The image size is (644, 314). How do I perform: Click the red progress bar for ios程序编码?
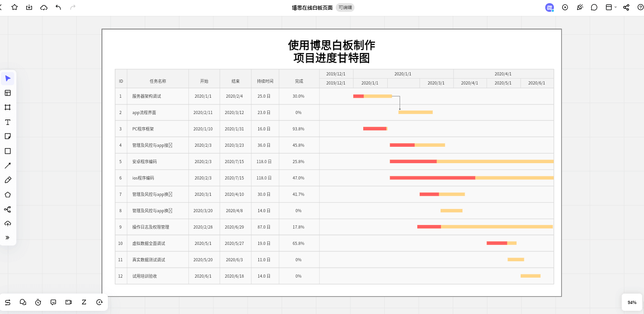(x=432, y=178)
